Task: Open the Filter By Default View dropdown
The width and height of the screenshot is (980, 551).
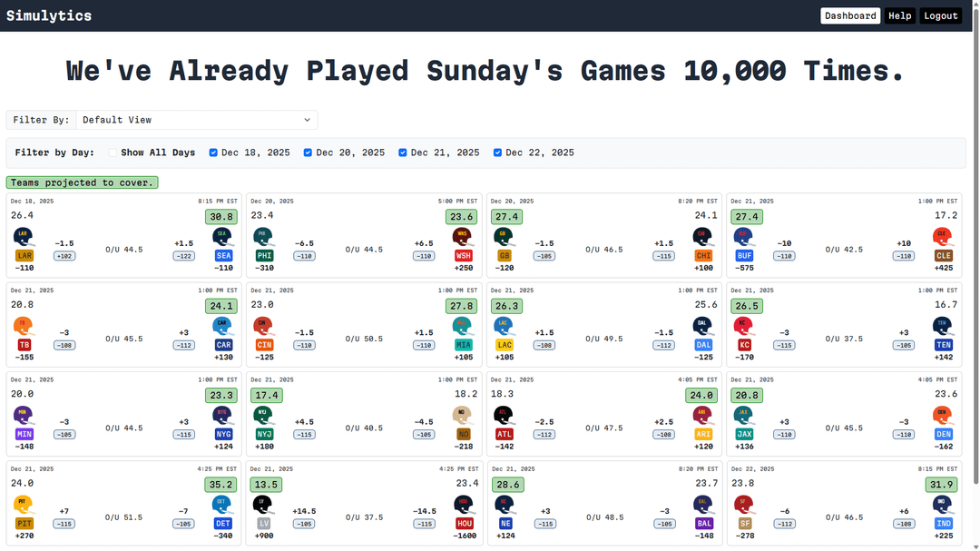Action: 196,120
